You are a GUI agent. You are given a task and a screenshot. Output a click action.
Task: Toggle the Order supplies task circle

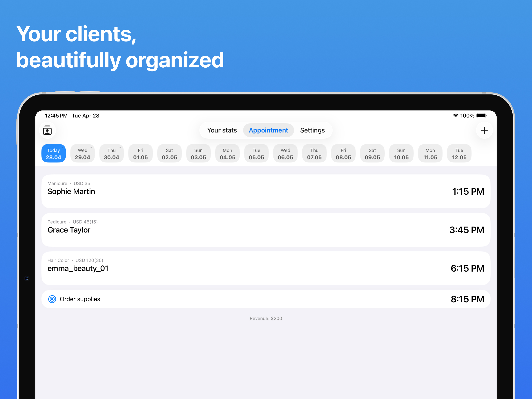click(x=52, y=299)
